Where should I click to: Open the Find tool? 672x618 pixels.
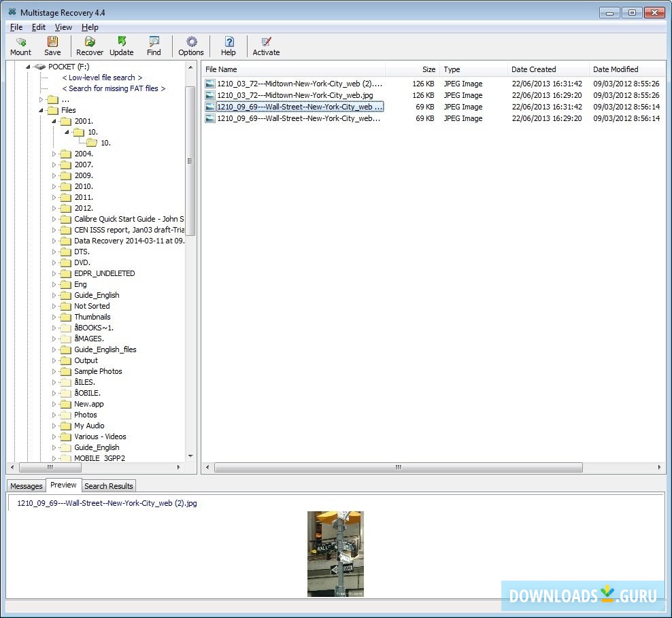coord(154,46)
